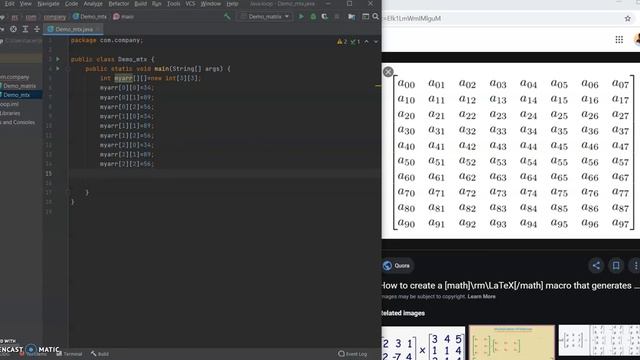Image resolution: width=640 pixels, height=360 pixels.
Task: Open the Demo_matrix run configuration dropdown
Action: point(265,17)
